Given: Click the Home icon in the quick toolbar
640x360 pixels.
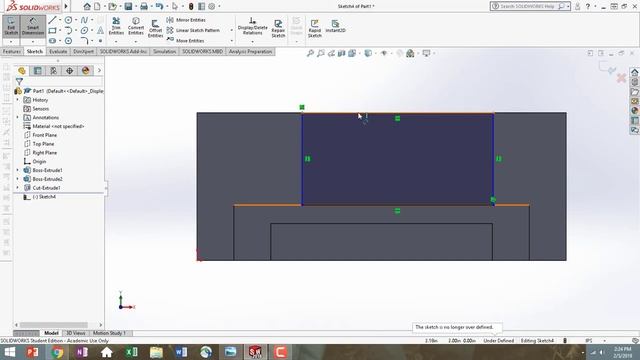Looking at the screenshot, I should pyautogui.click(x=87, y=7).
